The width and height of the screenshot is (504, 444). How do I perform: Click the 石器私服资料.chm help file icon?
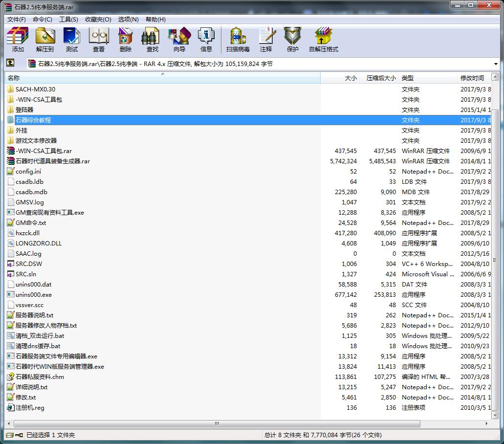point(11,377)
